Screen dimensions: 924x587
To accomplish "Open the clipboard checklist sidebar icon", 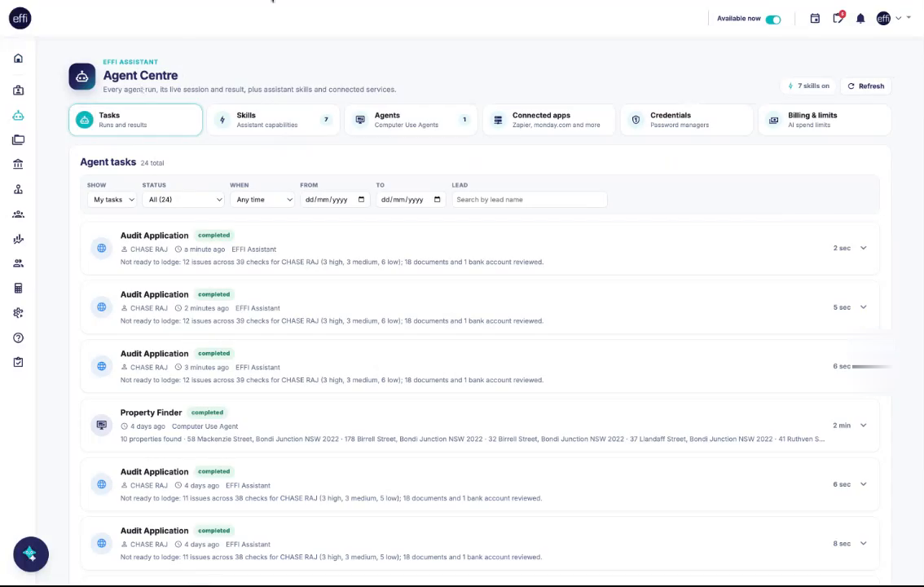I will (18, 362).
